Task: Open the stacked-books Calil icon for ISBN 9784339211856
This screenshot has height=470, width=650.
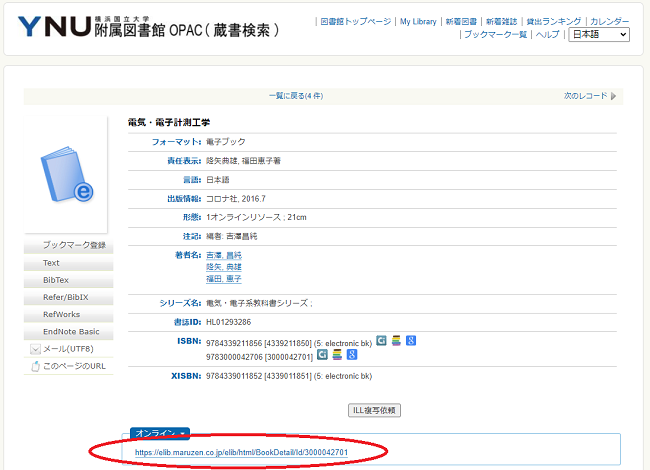Action: coord(396,341)
